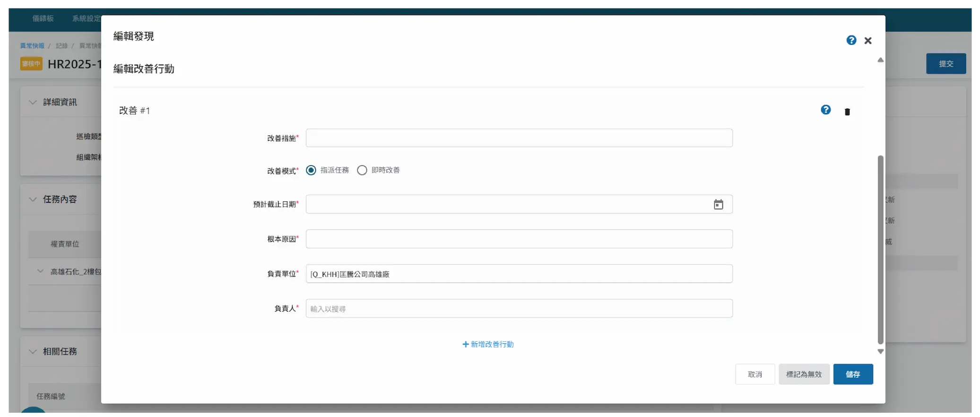Click the 標記為無效 button

click(x=804, y=374)
